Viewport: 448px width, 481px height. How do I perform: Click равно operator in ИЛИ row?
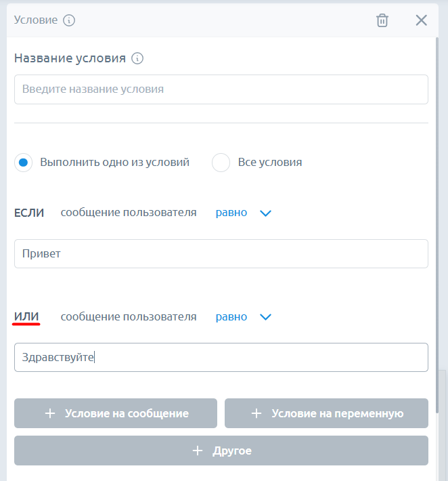231,317
